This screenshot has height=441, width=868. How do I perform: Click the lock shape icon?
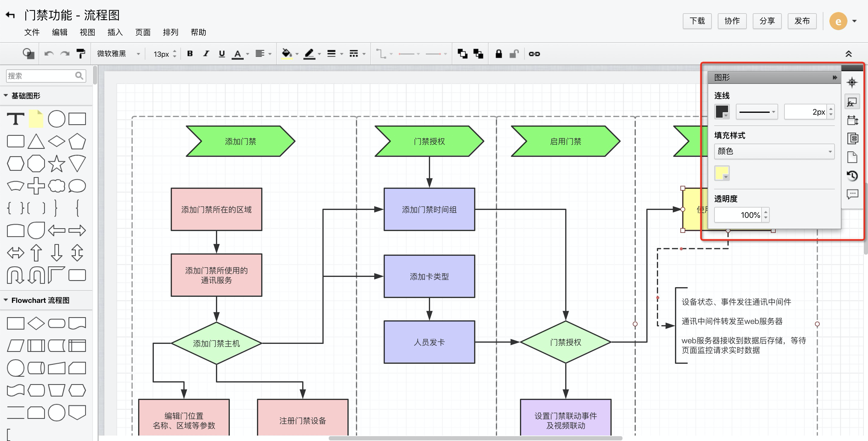(498, 54)
